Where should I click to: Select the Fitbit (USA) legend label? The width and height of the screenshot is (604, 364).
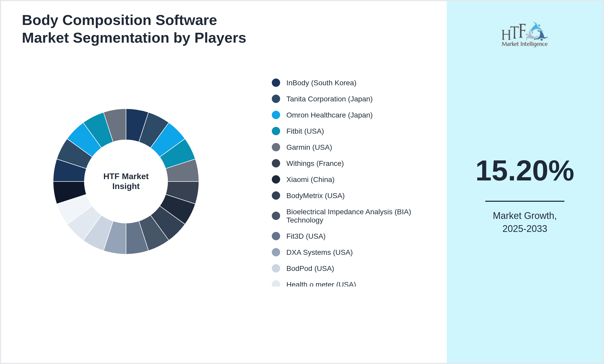[x=305, y=131]
